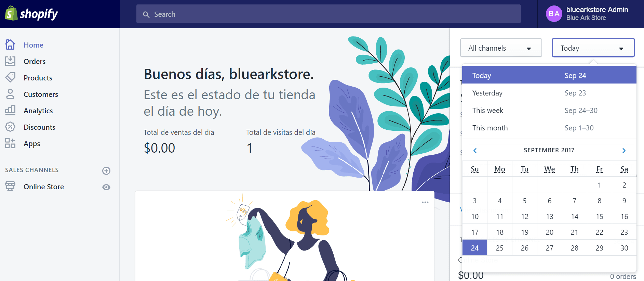The width and height of the screenshot is (644, 281).
Task: Click the Apps grid icon
Action: (10, 143)
